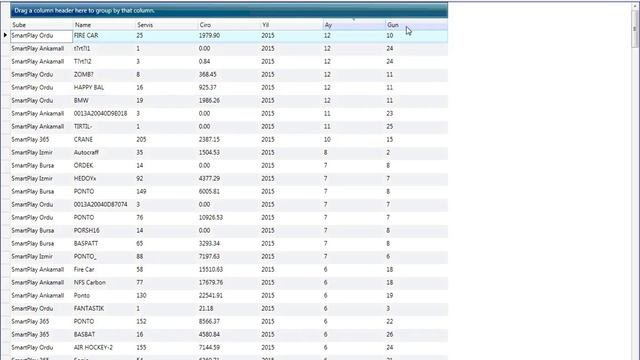Select the Ciro cell 4377.29
Image resolution: width=640 pixels, height=360 pixels.
point(229,179)
